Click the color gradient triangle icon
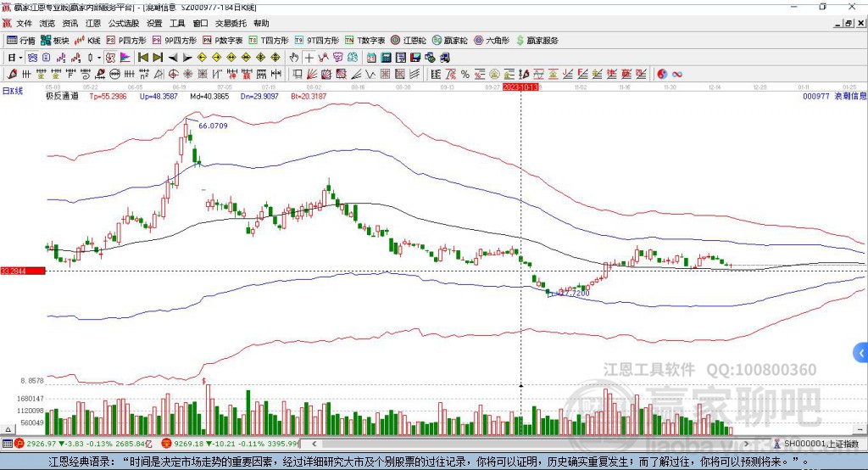868x470 pixels. 125,58
